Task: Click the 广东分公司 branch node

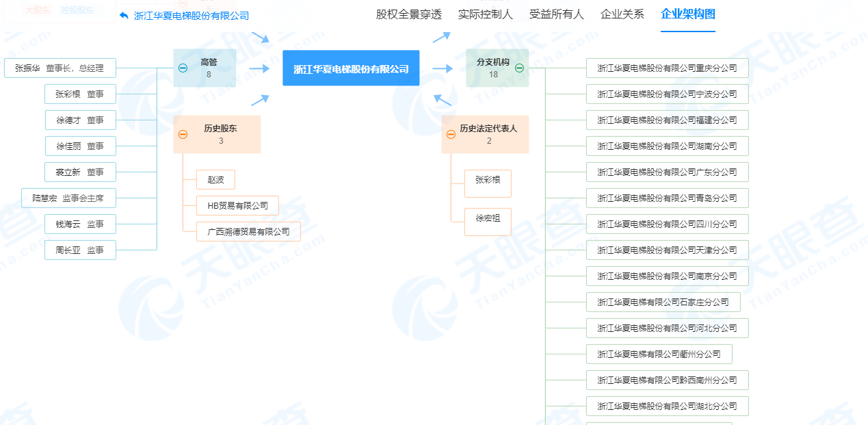Action: tap(668, 172)
